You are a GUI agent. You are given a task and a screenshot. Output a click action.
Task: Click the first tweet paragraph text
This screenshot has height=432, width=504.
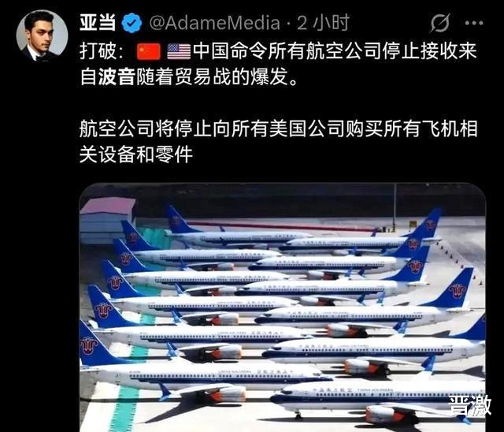278,64
